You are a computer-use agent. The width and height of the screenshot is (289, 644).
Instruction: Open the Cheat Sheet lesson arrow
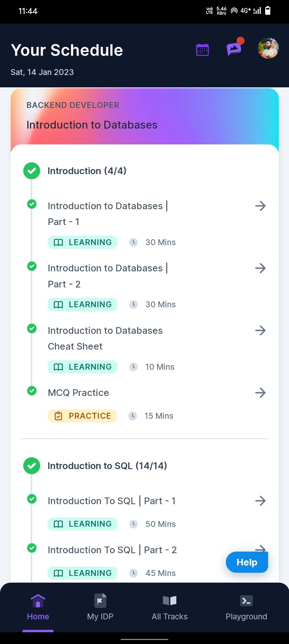point(260,331)
